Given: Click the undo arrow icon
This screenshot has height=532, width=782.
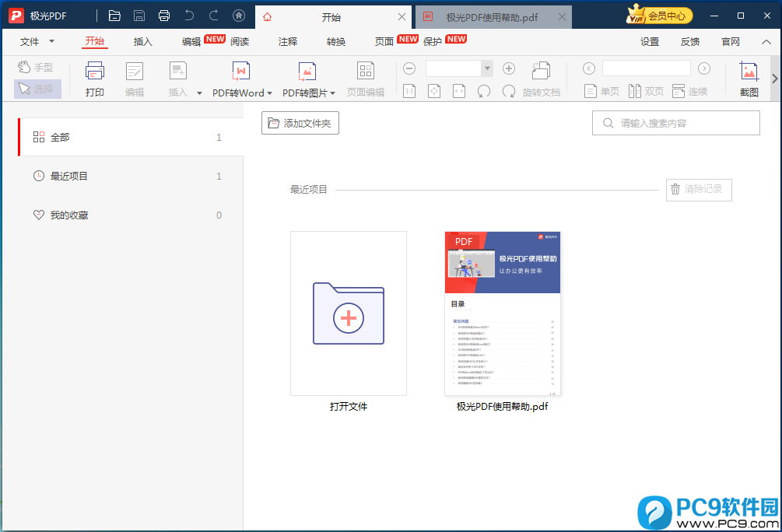Looking at the screenshot, I should pyautogui.click(x=189, y=16).
